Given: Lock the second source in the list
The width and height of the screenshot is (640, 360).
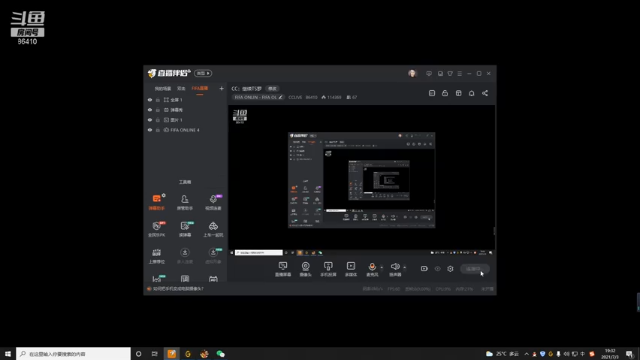Looking at the screenshot, I should tap(158, 110).
